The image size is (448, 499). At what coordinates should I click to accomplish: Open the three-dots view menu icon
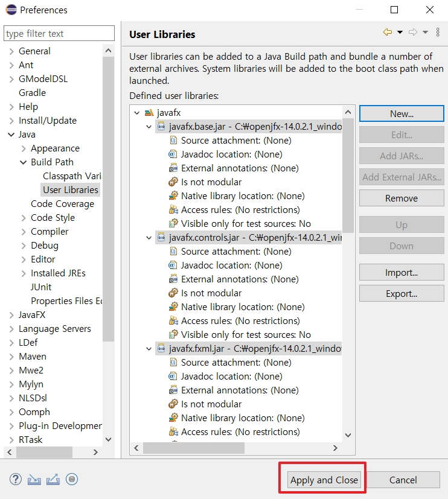pos(438,32)
